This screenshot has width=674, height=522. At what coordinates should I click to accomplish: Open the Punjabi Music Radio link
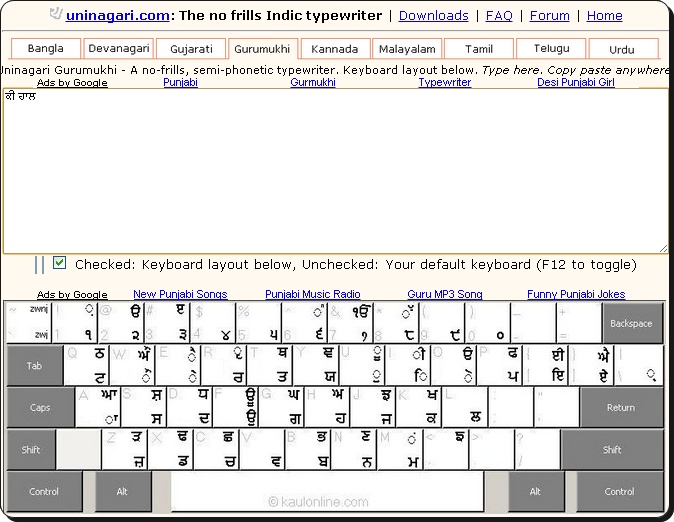312,294
